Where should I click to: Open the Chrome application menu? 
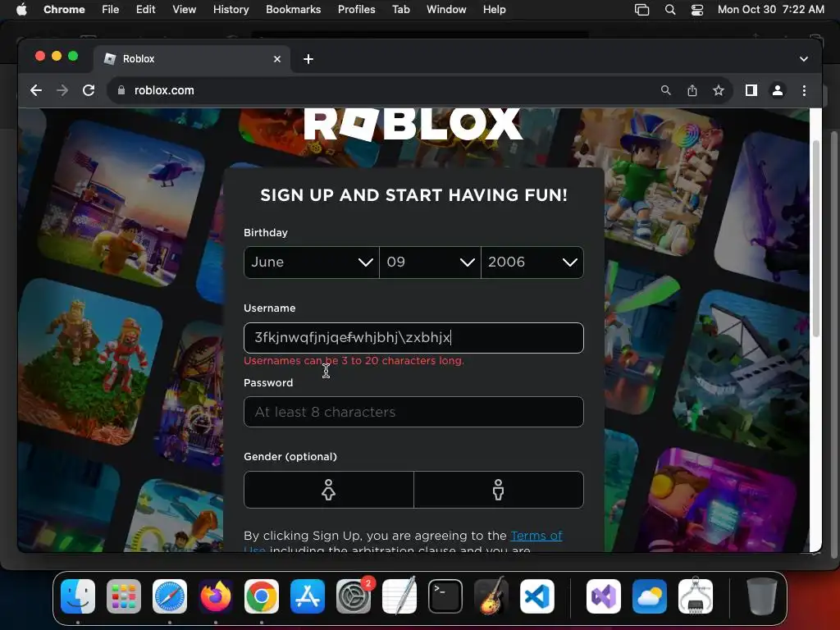pyautogui.click(x=64, y=10)
